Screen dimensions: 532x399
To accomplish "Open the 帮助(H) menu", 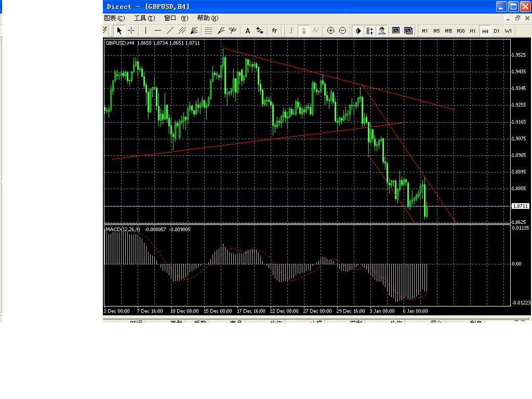I will [208, 18].
